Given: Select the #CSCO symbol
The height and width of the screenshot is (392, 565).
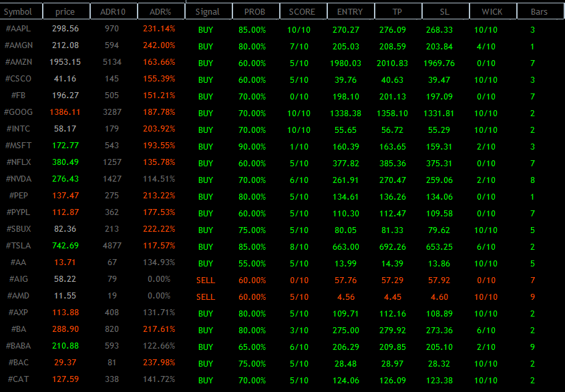Looking at the screenshot, I should pos(19,79).
